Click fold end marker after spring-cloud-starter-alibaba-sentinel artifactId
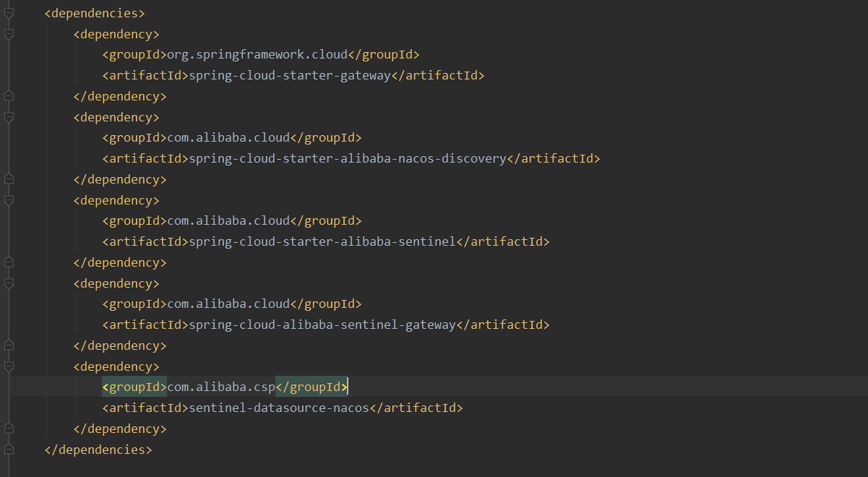 (9, 262)
